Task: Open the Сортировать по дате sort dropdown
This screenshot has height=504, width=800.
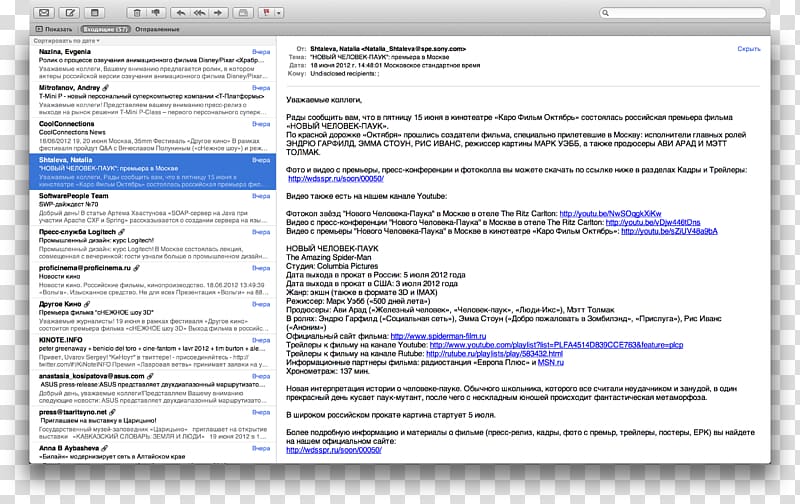Action: pos(66,41)
